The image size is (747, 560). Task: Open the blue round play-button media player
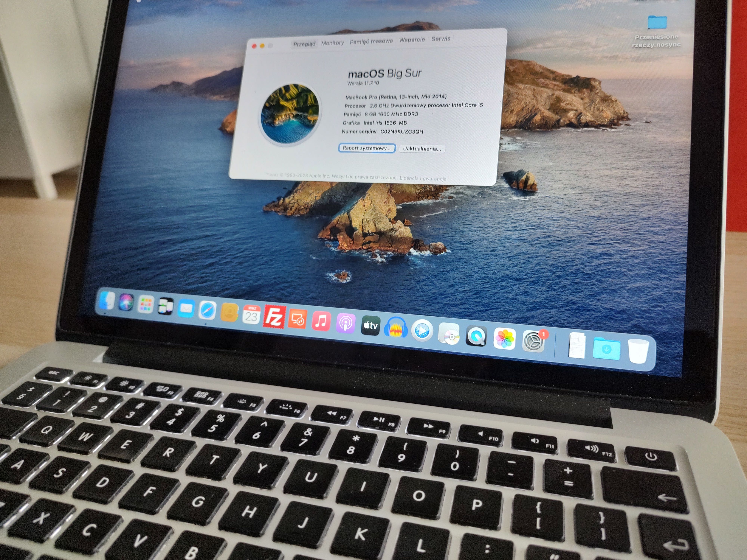(422, 330)
